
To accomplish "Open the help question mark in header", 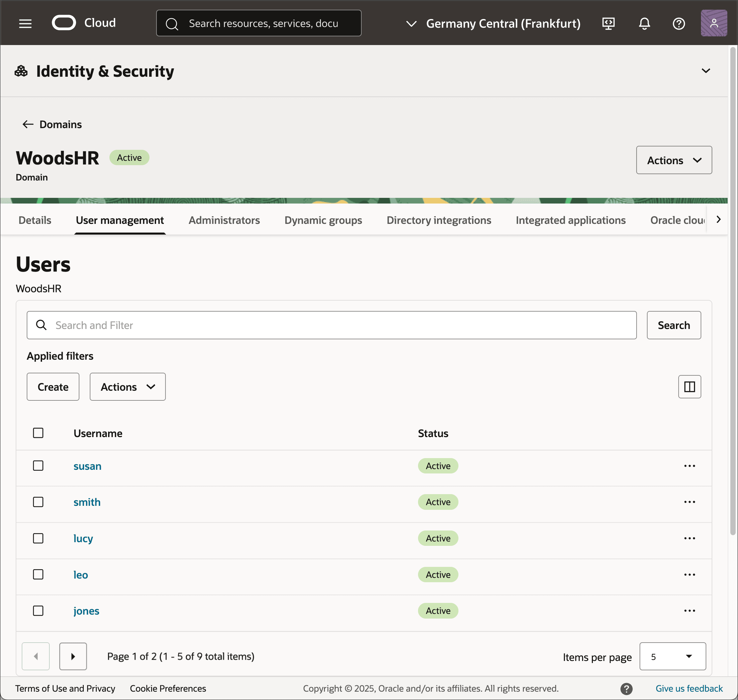I will [679, 23].
